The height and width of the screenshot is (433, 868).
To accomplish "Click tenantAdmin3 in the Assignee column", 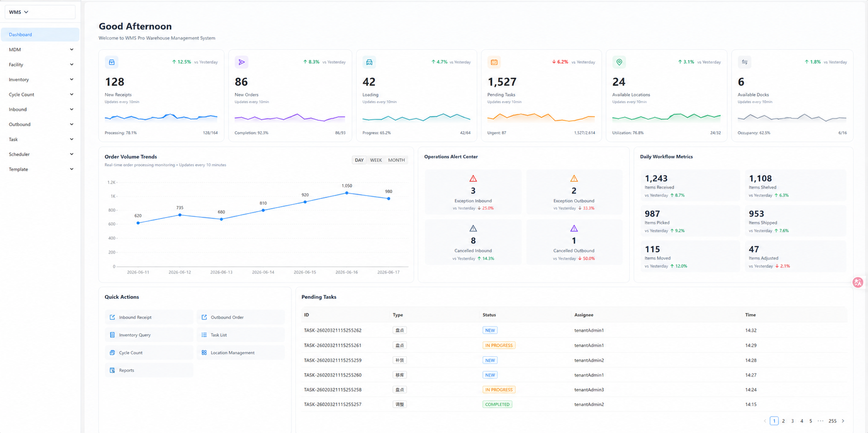I will 589,390.
